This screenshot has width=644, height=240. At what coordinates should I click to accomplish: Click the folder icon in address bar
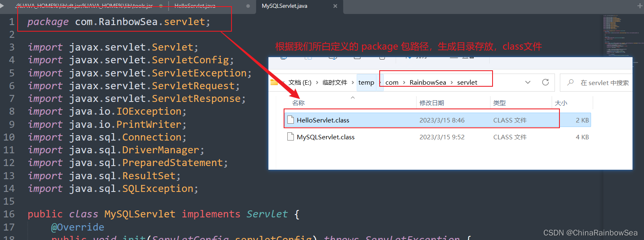pyautogui.click(x=274, y=82)
